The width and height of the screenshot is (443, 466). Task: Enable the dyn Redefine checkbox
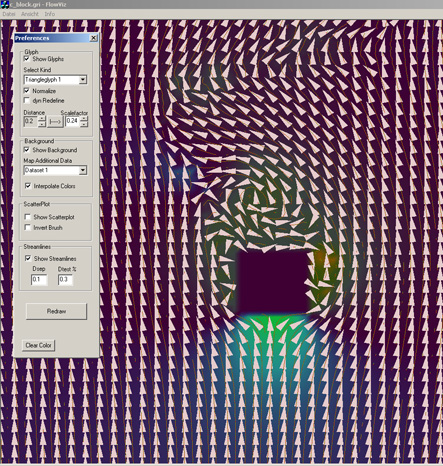pos(27,100)
